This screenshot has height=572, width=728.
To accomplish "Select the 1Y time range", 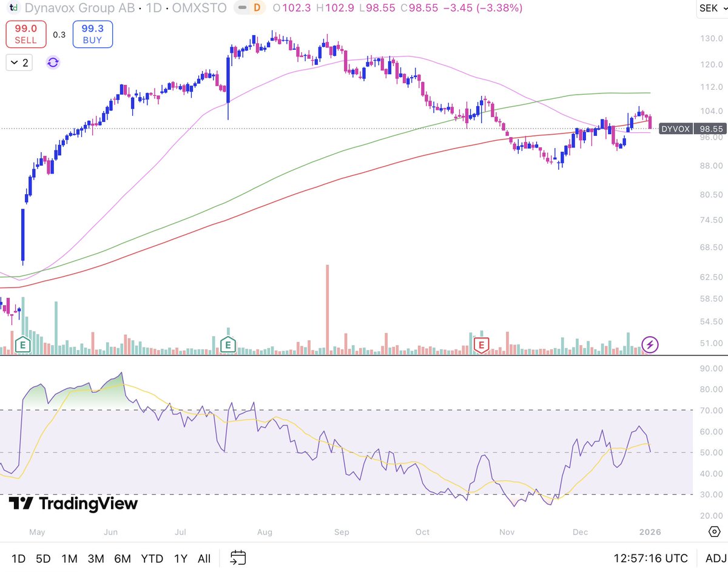I will [x=181, y=558].
